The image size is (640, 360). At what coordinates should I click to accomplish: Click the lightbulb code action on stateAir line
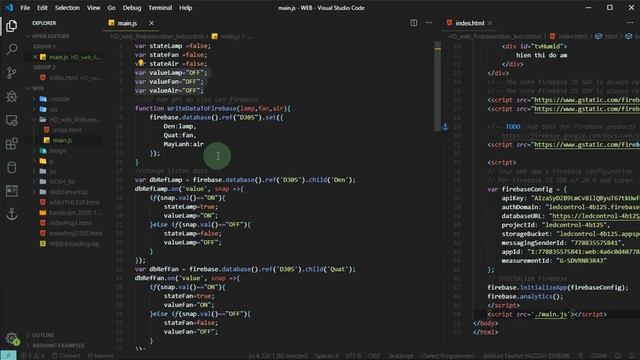click(140, 62)
